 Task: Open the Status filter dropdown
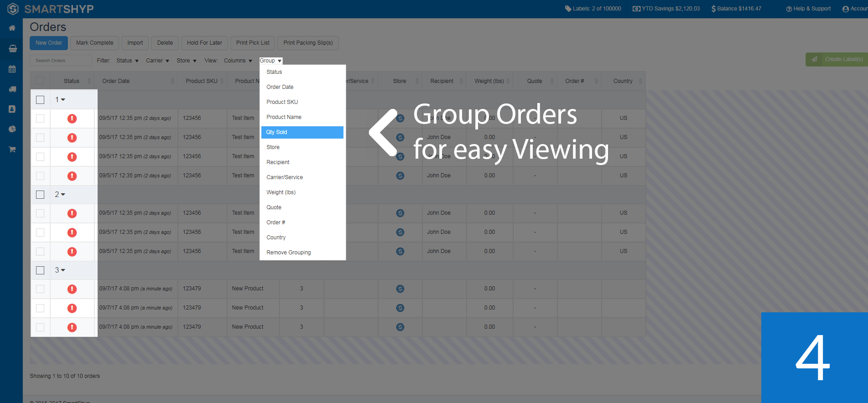pos(127,61)
